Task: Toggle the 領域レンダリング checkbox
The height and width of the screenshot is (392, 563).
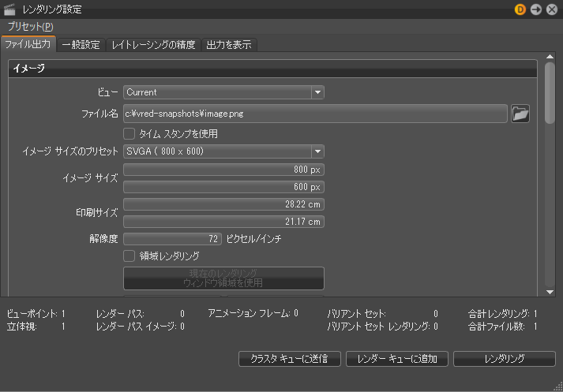Action: click(129, 256)
